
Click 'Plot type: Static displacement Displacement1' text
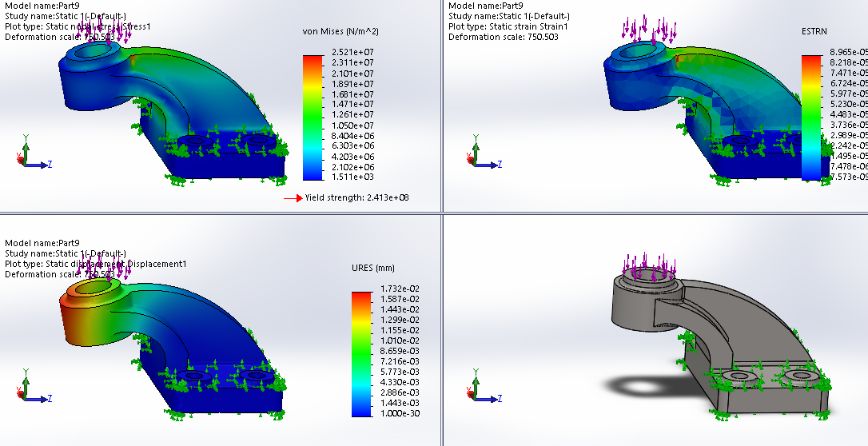pyautogui.click(x=96, y=264)
